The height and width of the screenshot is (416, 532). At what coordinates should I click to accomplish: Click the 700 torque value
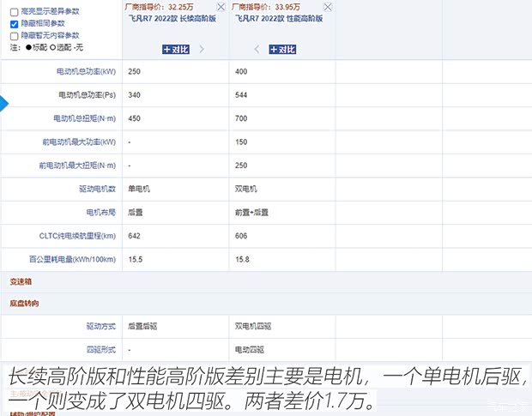coord(241,118)
